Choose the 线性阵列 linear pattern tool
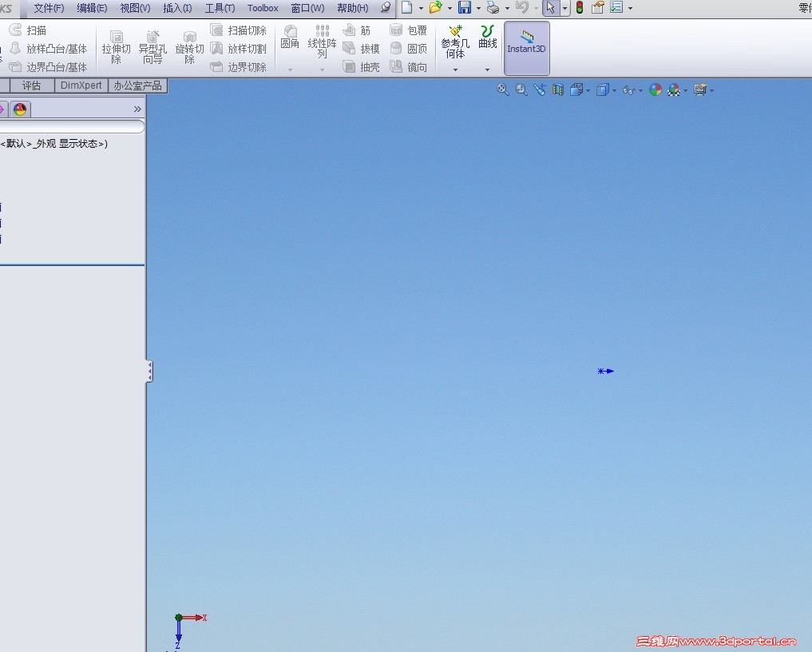The image size is (812, 652). click(322, 41)
